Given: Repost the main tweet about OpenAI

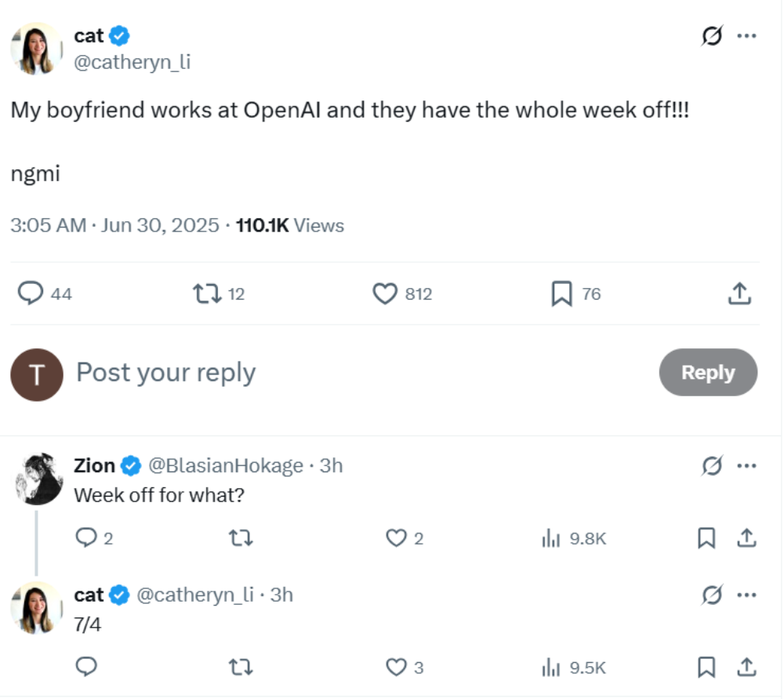Looking at the screenshot, I should (206, 294).
